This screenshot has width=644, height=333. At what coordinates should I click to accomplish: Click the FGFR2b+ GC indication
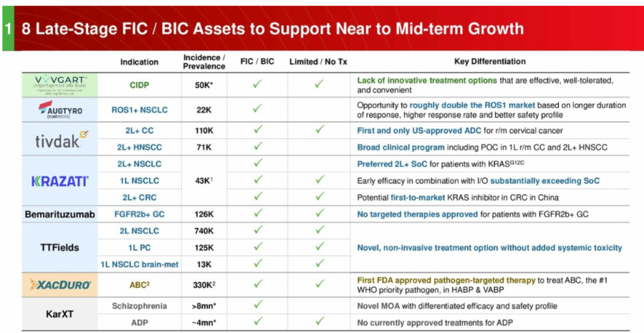(x=139, y=214)
